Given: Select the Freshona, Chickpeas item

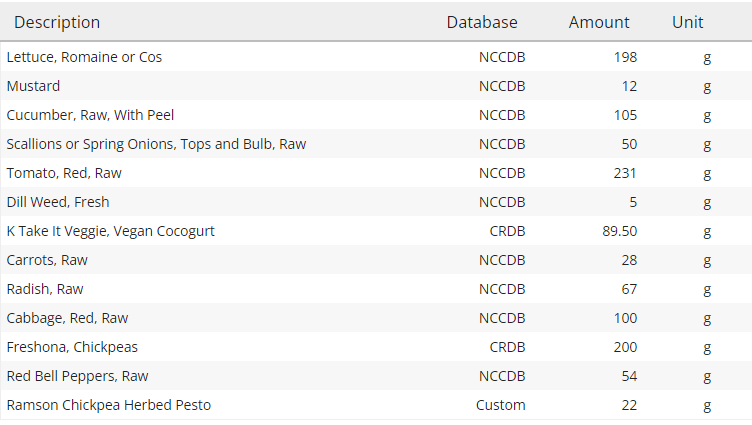Looking at the screenshot, I should click(x=72, y=347).
